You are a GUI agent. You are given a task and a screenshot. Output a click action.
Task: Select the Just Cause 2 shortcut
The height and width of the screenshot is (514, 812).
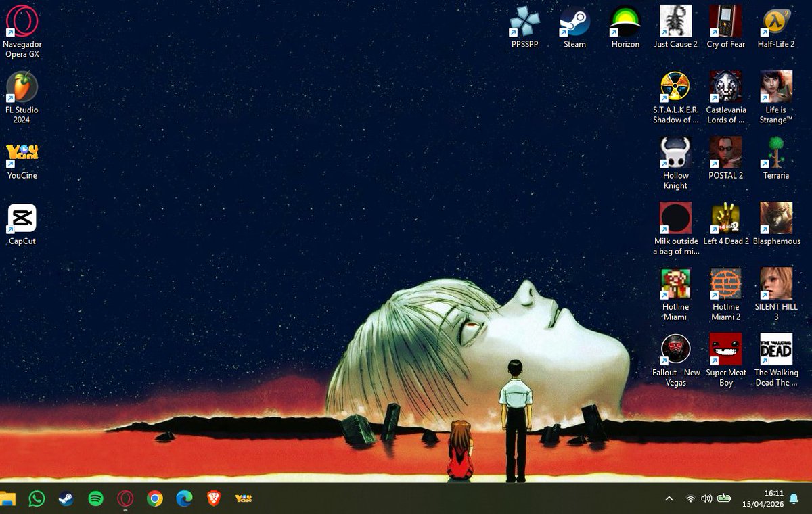[675, 27]
